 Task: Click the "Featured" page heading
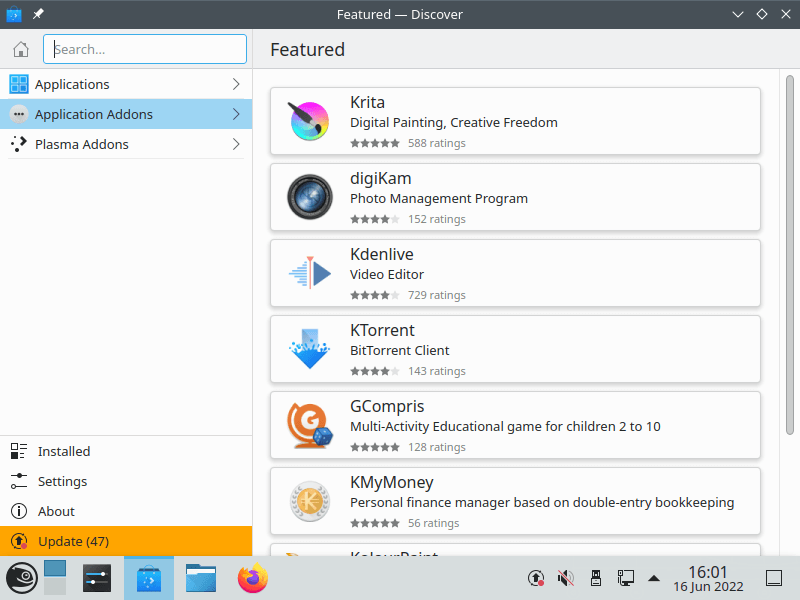[x=308, y=49]
